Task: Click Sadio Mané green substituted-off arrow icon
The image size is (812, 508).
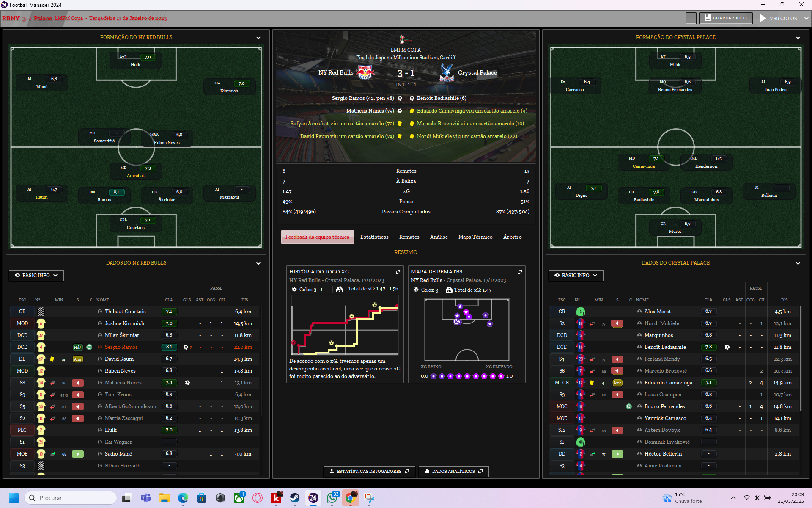Action: pos(78,454)
